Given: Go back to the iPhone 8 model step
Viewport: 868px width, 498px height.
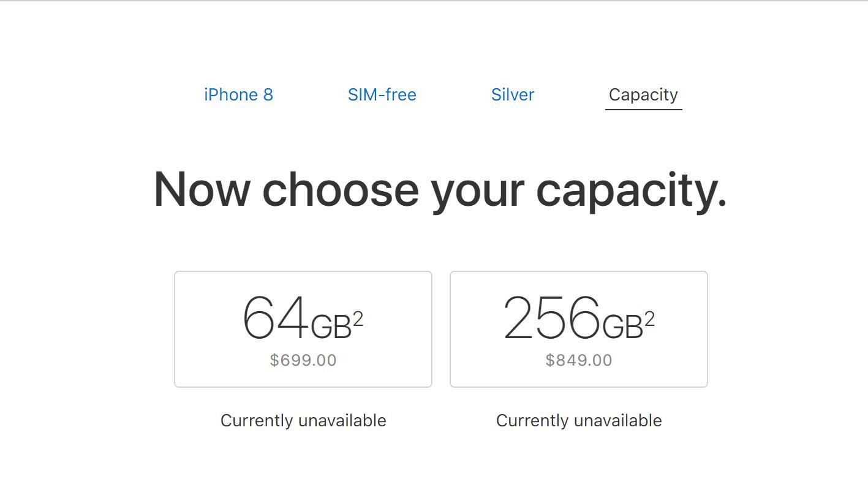Looking at the screenshot, I should [238, 95].
